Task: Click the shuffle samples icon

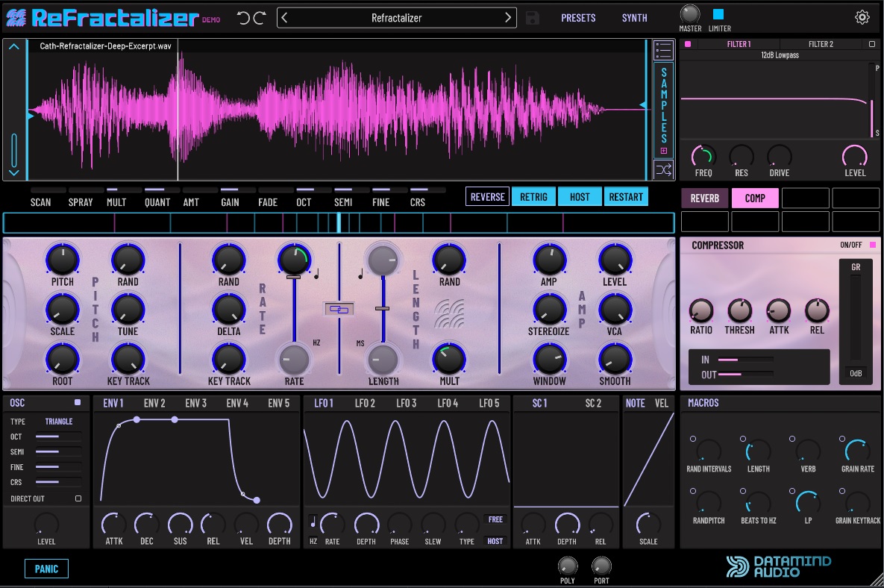Action: pos(664,169)
